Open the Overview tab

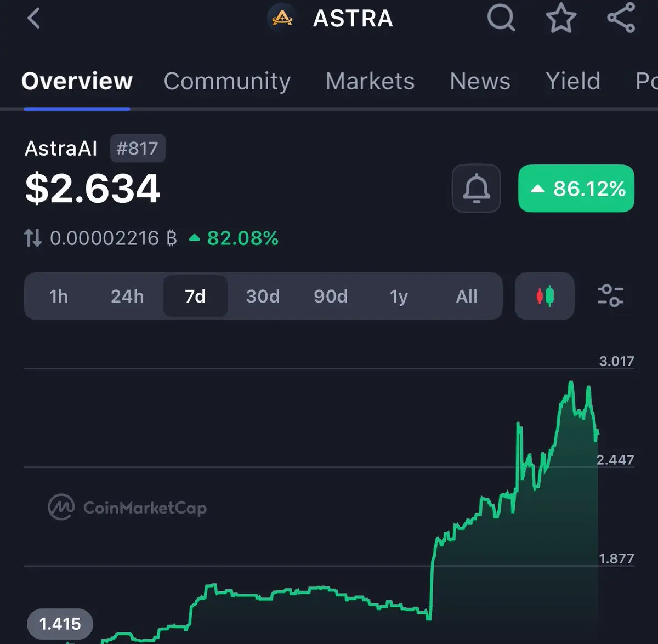click(77, 81)
